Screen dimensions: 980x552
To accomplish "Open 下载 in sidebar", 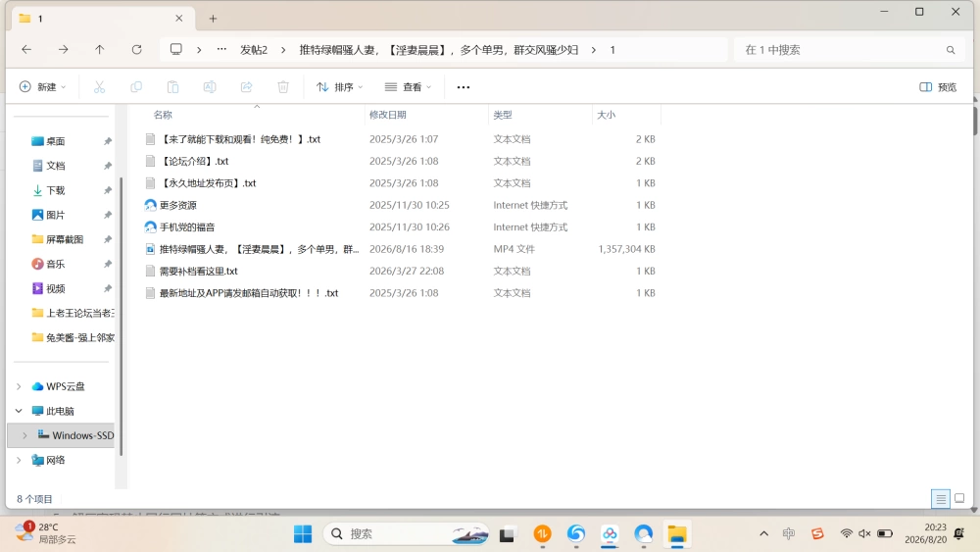I will tap(56, 190).
